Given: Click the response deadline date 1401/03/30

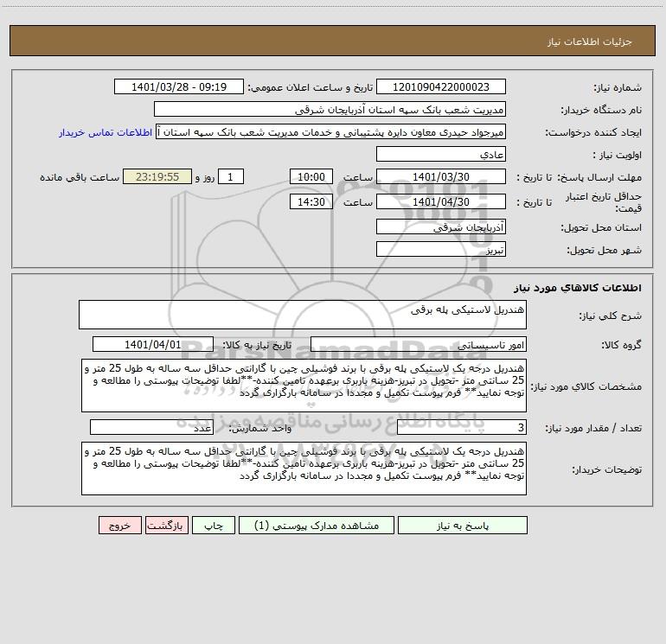Looking at the screenshot, I should coord(441,177).
